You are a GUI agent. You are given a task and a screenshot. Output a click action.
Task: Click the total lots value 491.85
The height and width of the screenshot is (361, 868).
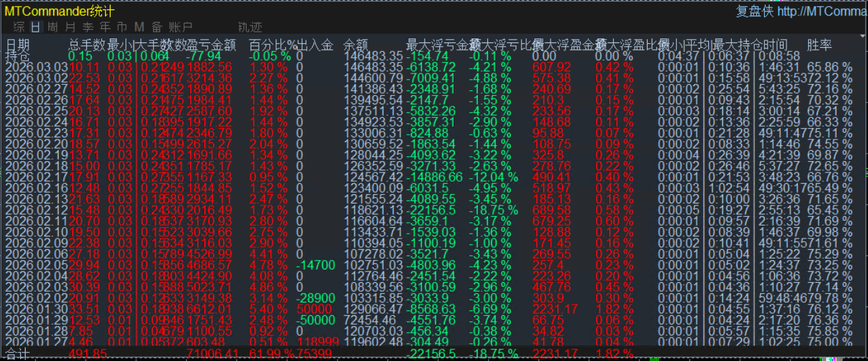88,354
